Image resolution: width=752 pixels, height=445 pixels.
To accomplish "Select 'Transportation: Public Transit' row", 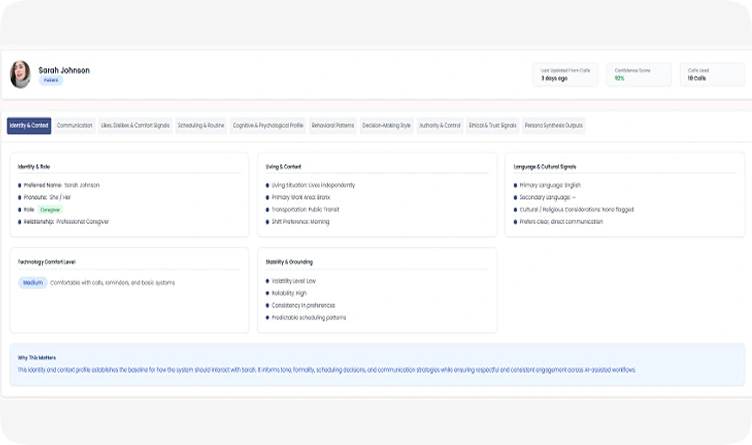I will coord(302,210).
